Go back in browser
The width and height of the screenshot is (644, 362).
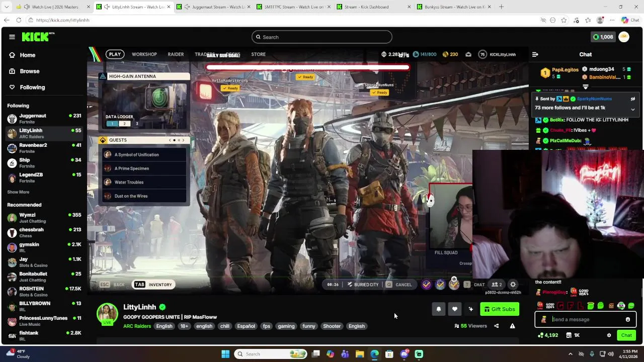tap(7, 20)
